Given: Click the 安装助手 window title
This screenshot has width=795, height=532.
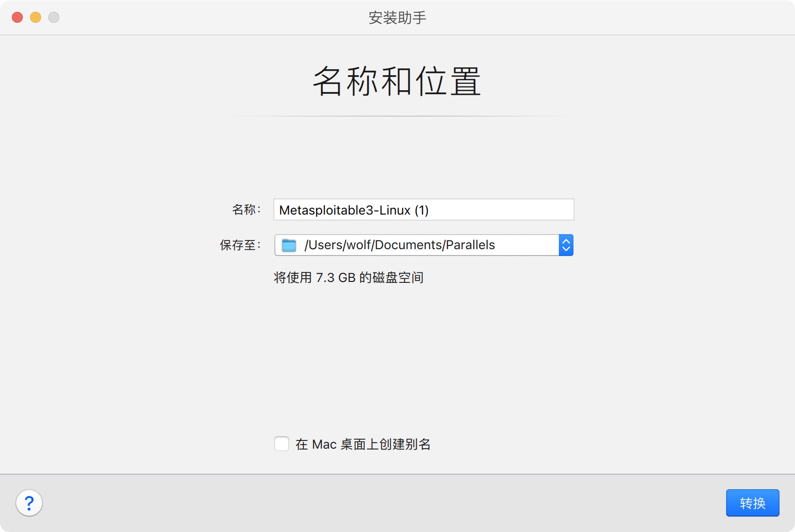Looking at the screenshot, I should coord(397,18).
